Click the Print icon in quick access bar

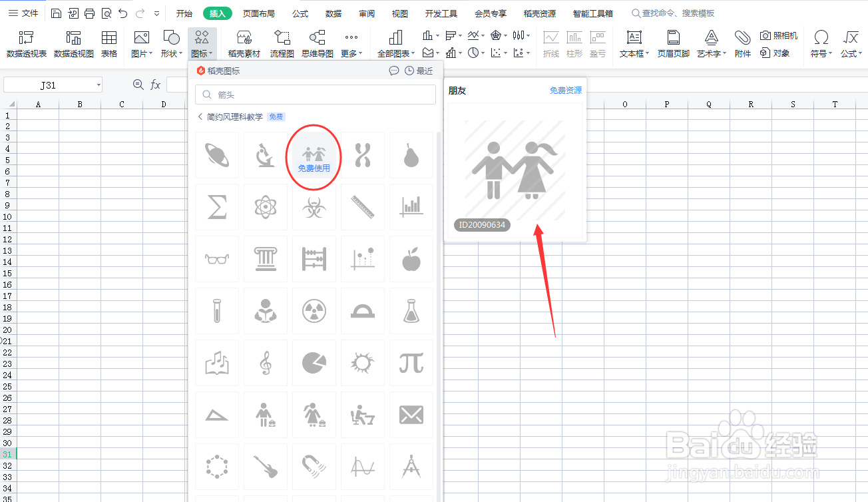point(90,13)
